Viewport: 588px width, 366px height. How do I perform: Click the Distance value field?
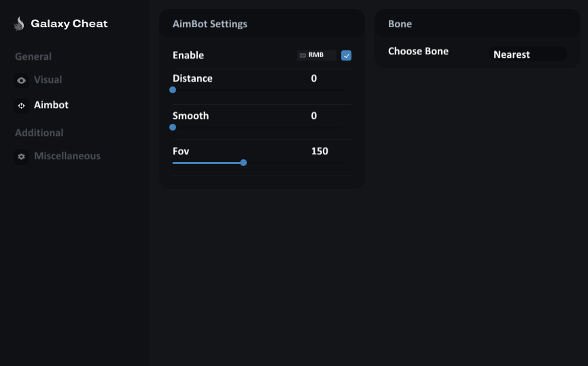pos(314,78)
